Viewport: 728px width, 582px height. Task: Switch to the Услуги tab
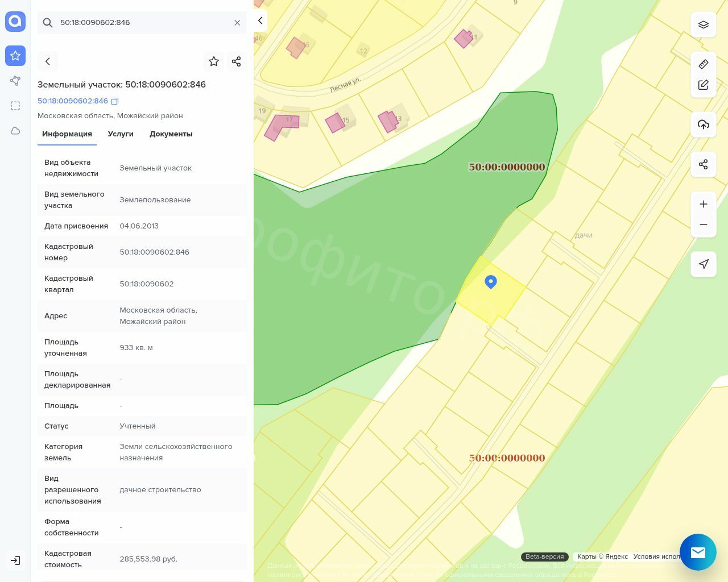pyautogui.click(x=121, y=134)
